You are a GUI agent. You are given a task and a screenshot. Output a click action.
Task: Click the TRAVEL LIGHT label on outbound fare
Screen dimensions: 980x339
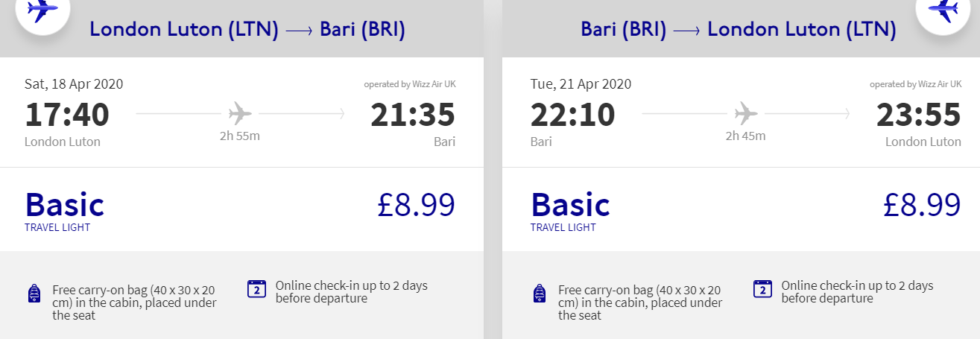click(57, 227)
